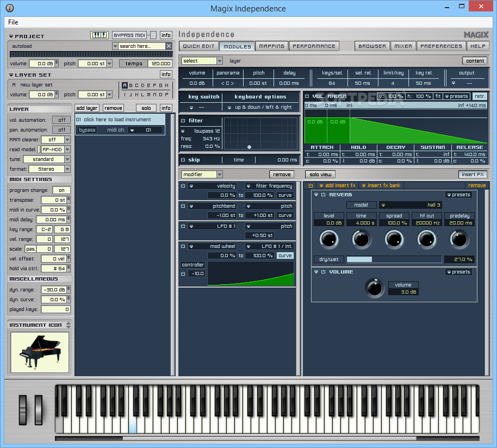This screenshot has width=497, height=448.
Task: Toggle the Volume effect power icon
Action: tap(323, 272)
